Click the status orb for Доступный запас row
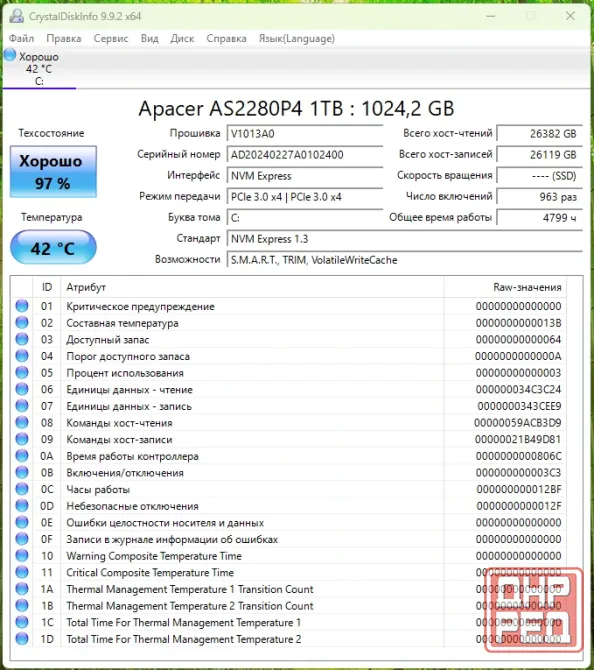 [x=22, y=339]
